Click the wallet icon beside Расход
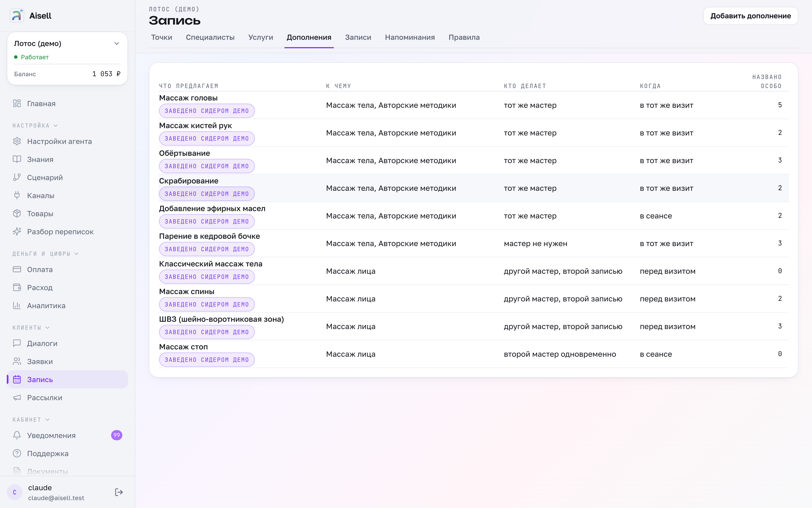The height and width of the screenshot is (508, 812). pyautogui.click(x=17, y=288)
